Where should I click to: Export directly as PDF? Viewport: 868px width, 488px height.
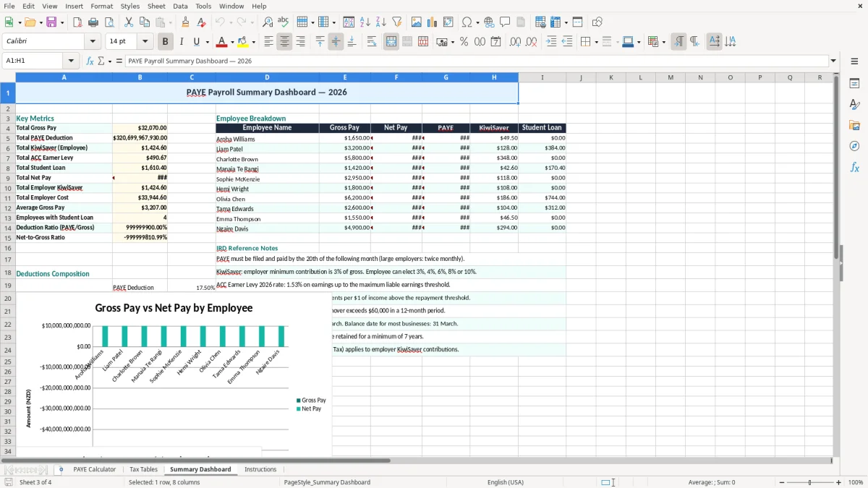point(77,22)
